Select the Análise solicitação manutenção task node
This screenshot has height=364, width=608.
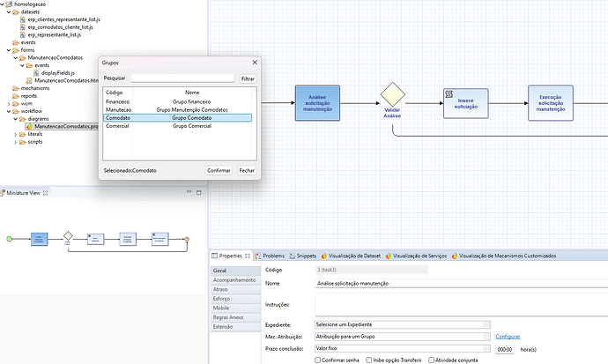pos(316,103)
